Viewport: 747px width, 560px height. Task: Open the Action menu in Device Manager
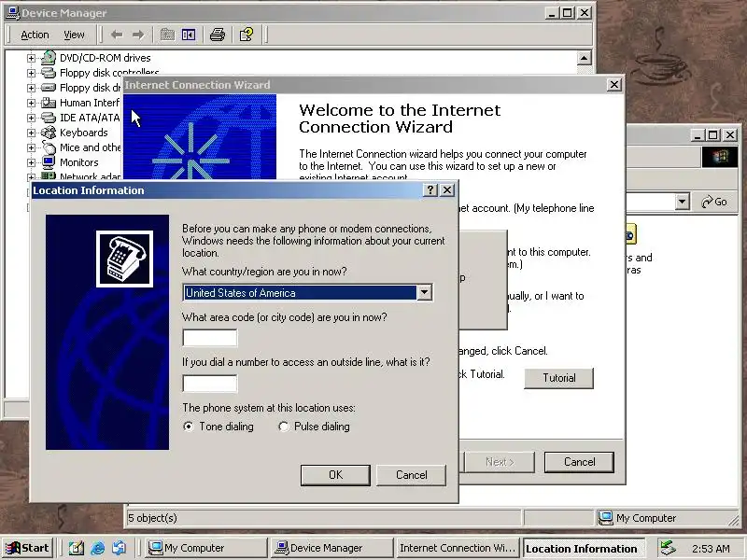(x=35, y=35)
